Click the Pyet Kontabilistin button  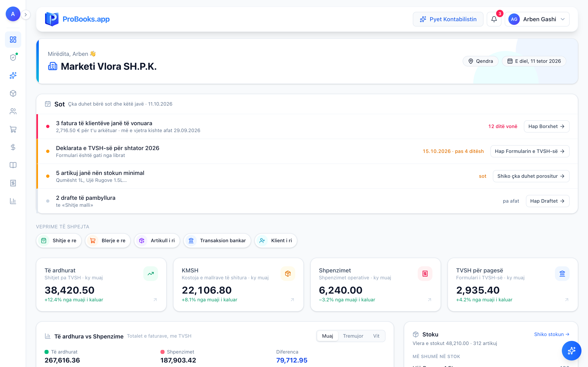coord(448,19)
